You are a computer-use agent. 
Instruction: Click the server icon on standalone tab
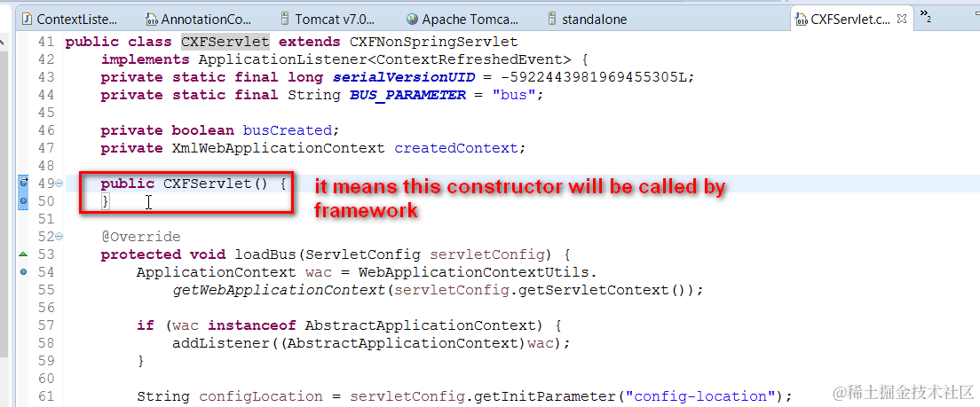pos(552,19)
